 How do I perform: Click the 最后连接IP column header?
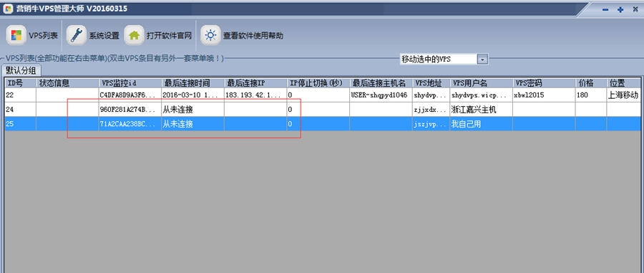click(255, 83)
